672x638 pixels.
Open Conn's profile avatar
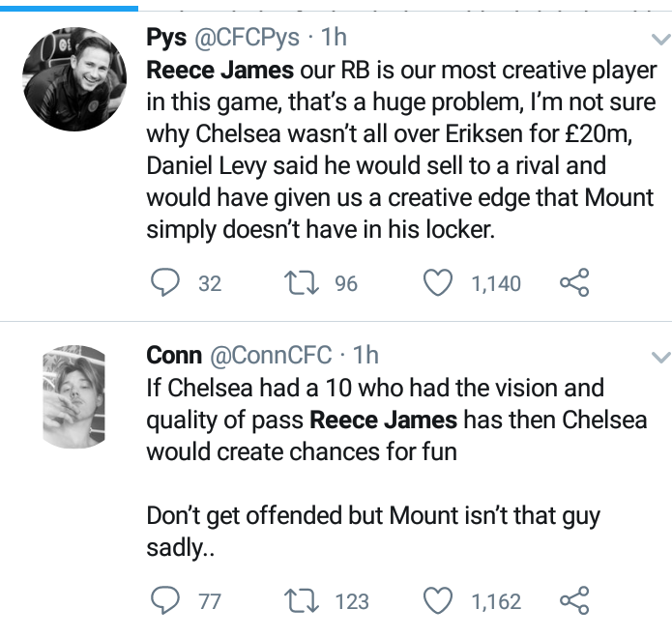click(x=75, y=397)
